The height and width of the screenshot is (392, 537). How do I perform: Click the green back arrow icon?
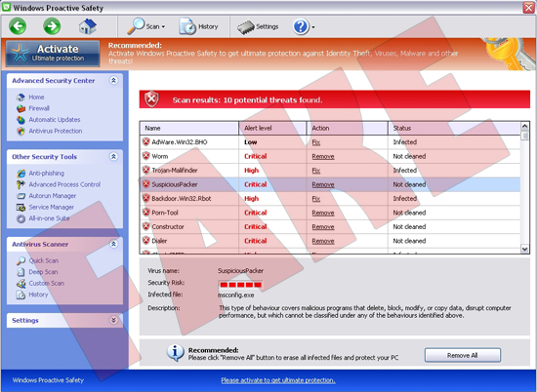click(x=18, y=26)
